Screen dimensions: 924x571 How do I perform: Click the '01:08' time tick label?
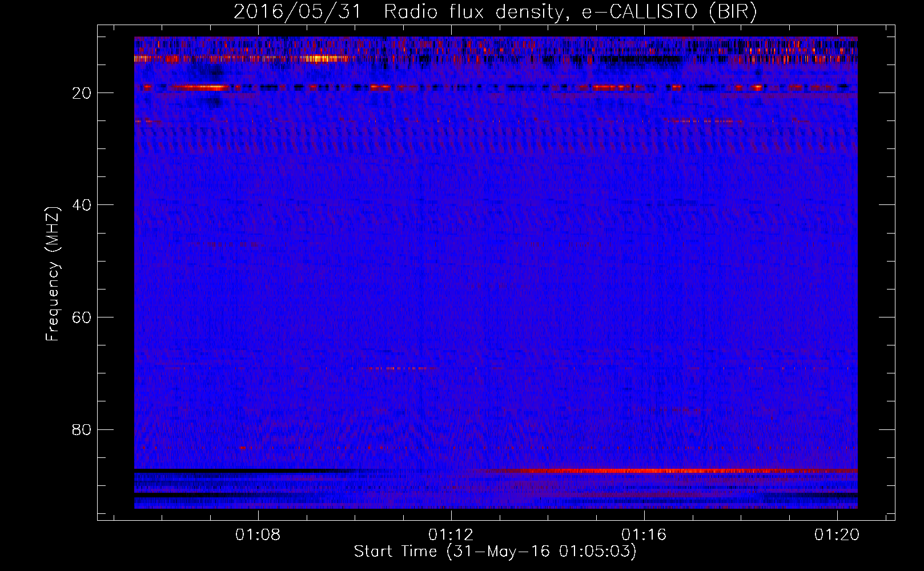tap(258, 534)
